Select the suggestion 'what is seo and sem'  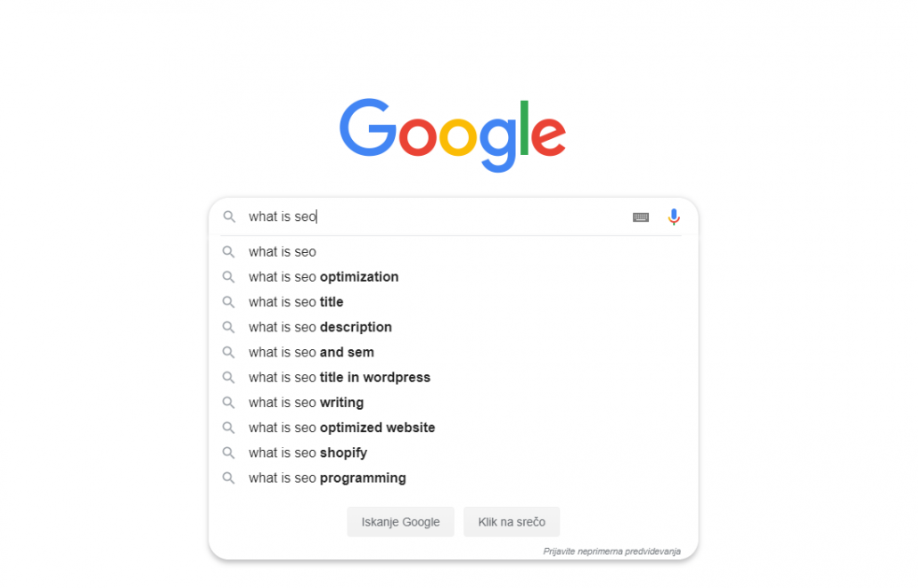pos(311,353)
